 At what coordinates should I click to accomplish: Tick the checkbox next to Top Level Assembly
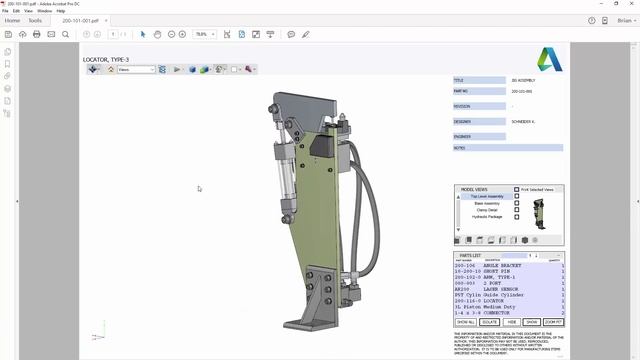tap(517, 196)
